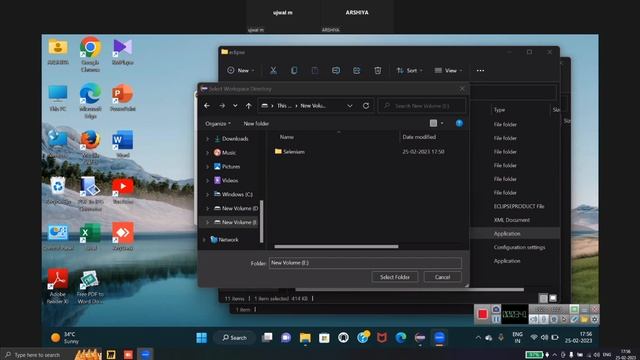The width and height of the screenshot is (640, 360).
Task: Expand the Videos tree node
Action: [x=207, y=180]
